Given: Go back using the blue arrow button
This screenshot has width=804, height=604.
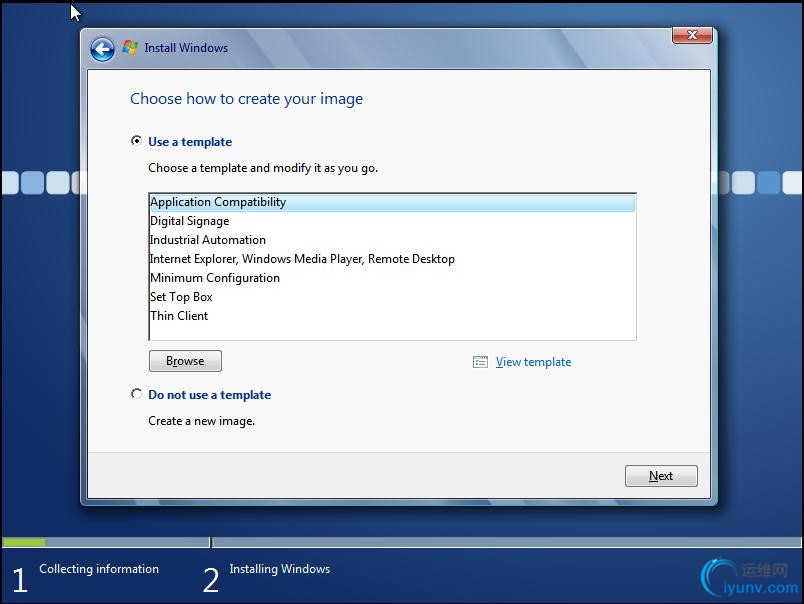Looking at the screenshot, I should click(102, 50).
